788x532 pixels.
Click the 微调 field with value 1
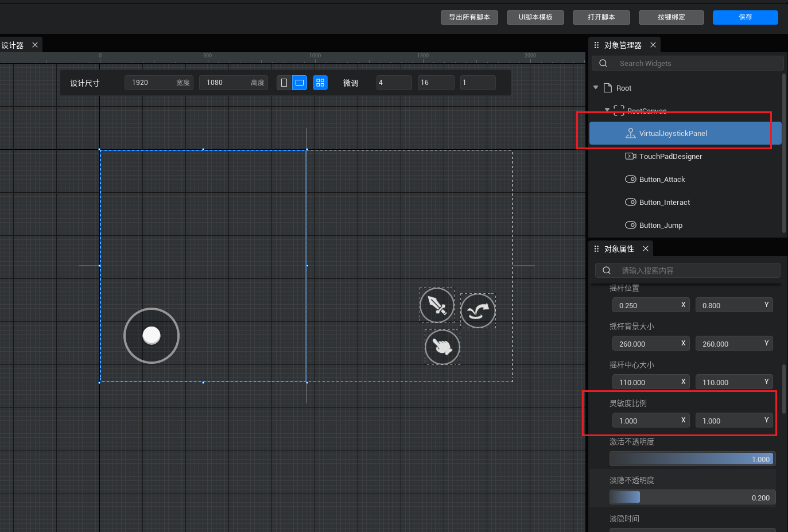pos(478,83)
